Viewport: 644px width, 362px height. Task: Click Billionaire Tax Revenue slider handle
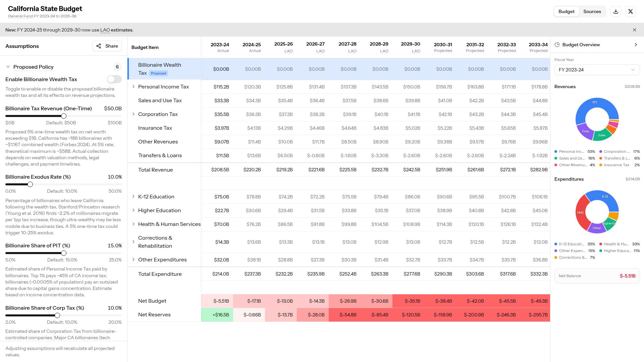click(x=64, y=116)
